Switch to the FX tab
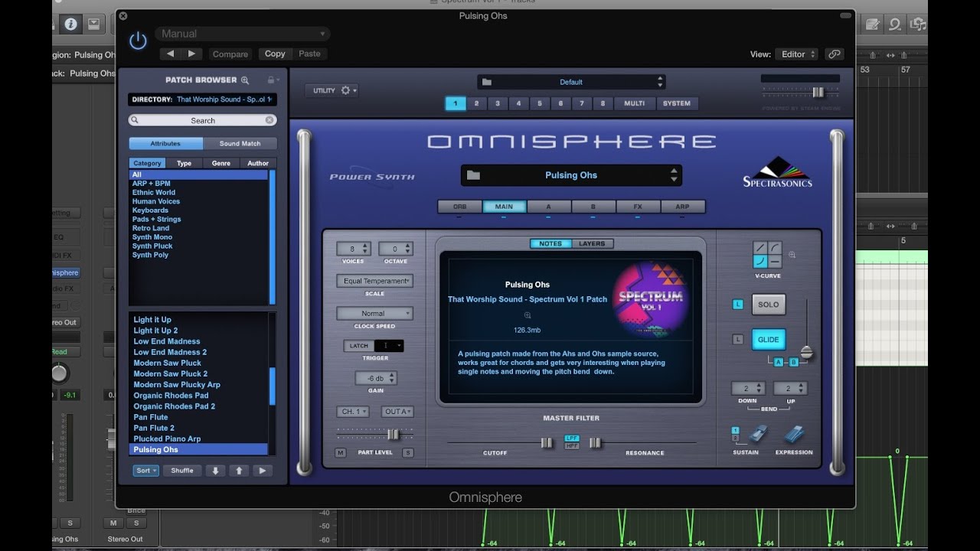Viewport: 980px width, 551px height. click(638, 207)
